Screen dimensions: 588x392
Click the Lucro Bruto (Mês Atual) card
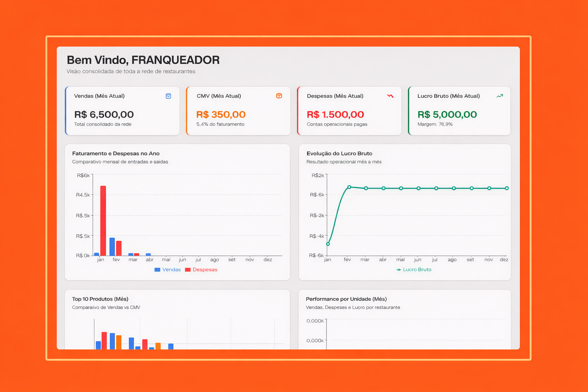[459, 111]
